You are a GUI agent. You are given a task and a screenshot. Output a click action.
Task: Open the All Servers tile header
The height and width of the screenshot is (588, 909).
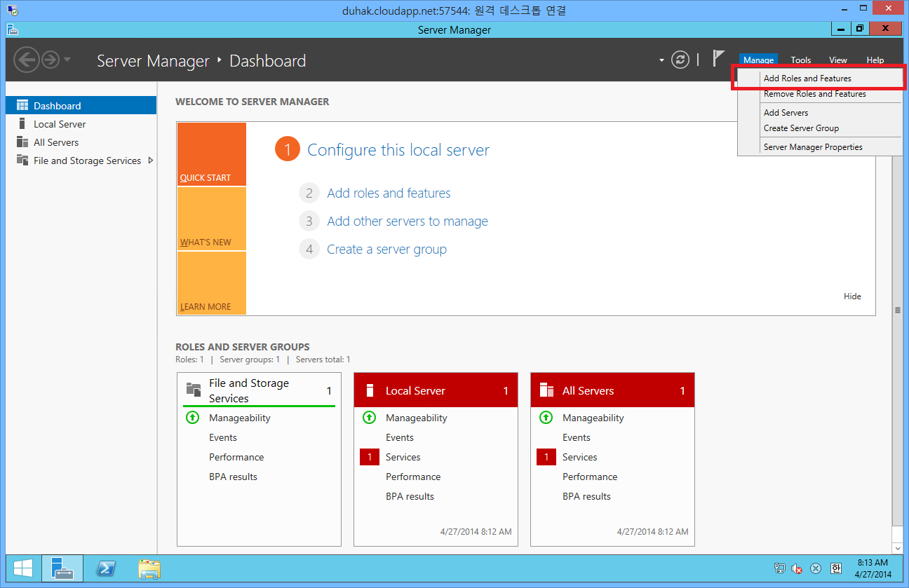tap(612, 390)
